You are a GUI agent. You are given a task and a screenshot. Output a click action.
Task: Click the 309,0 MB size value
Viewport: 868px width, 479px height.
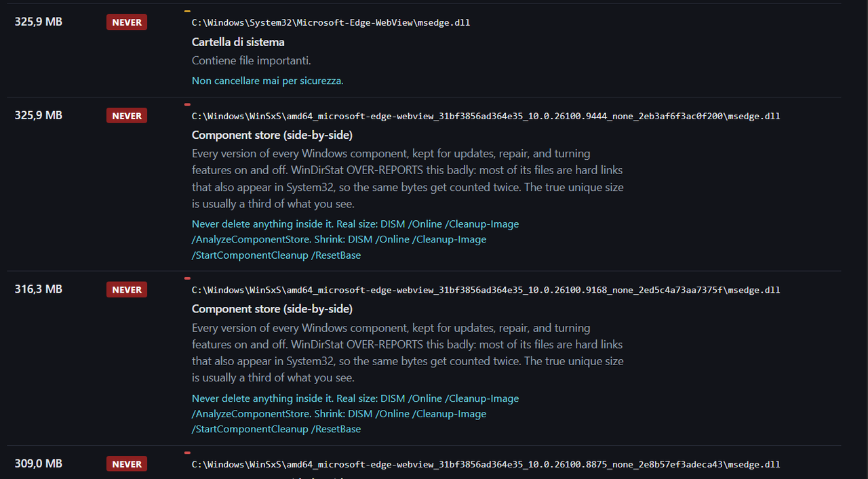click(x=39, y=463)
